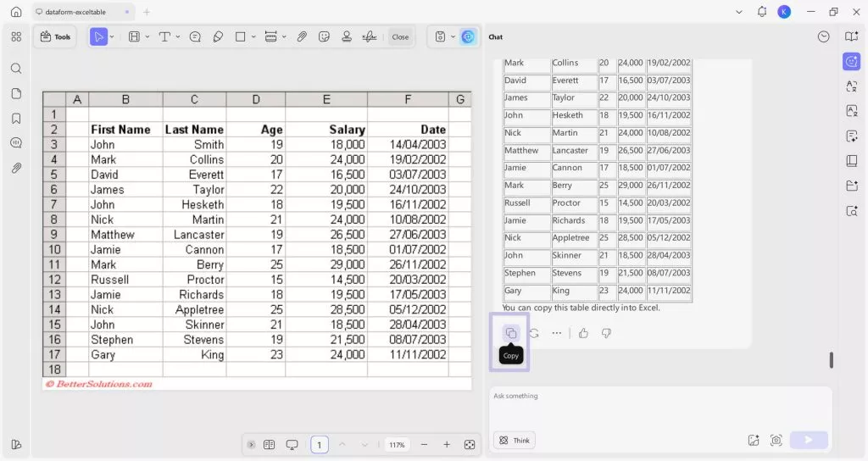The height and width of the screenshot is (461, 868).
Task: Click the page number field
Action: click(319, 444)
